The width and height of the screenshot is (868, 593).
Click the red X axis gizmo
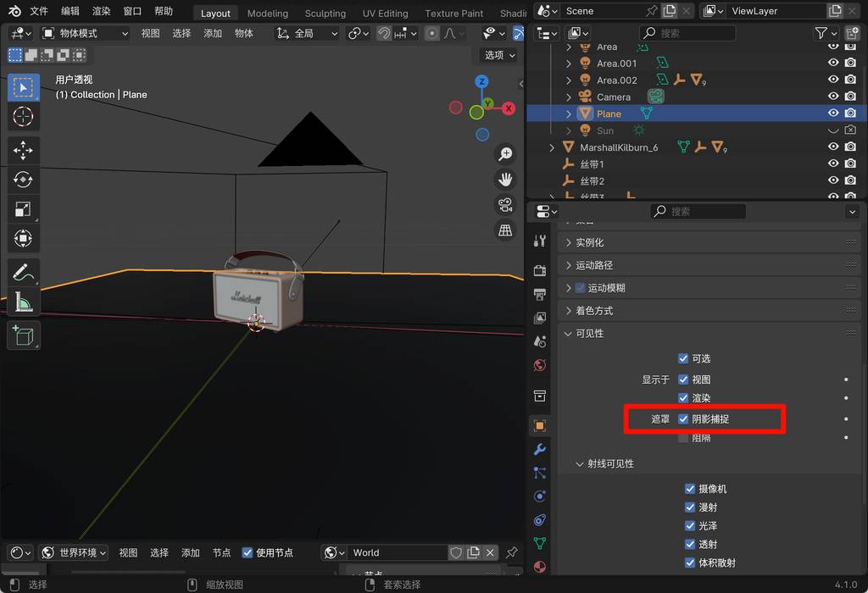509,108
